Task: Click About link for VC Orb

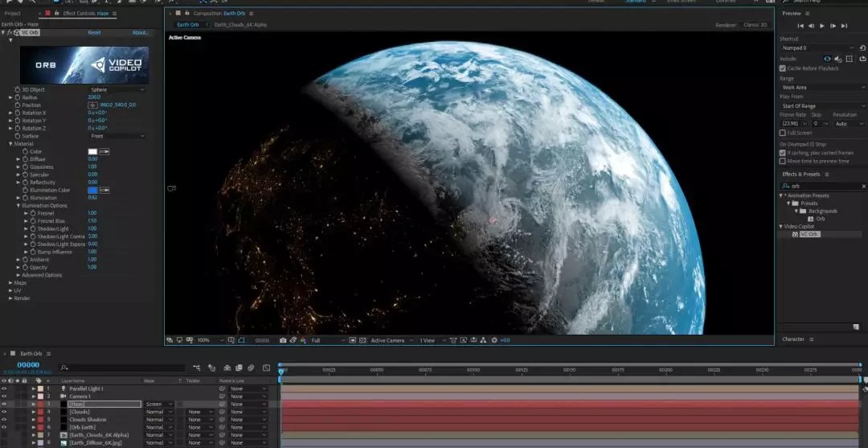Action: (x=140, y=33)
